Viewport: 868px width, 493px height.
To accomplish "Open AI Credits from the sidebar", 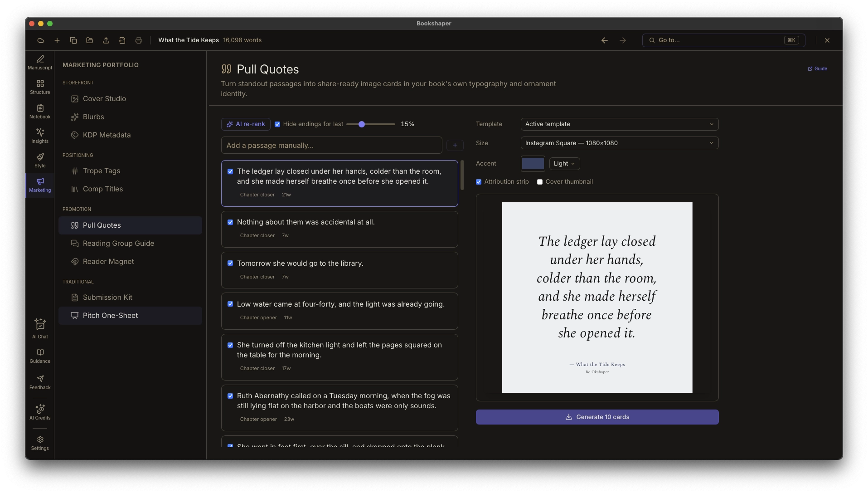I will click(40, 412).
